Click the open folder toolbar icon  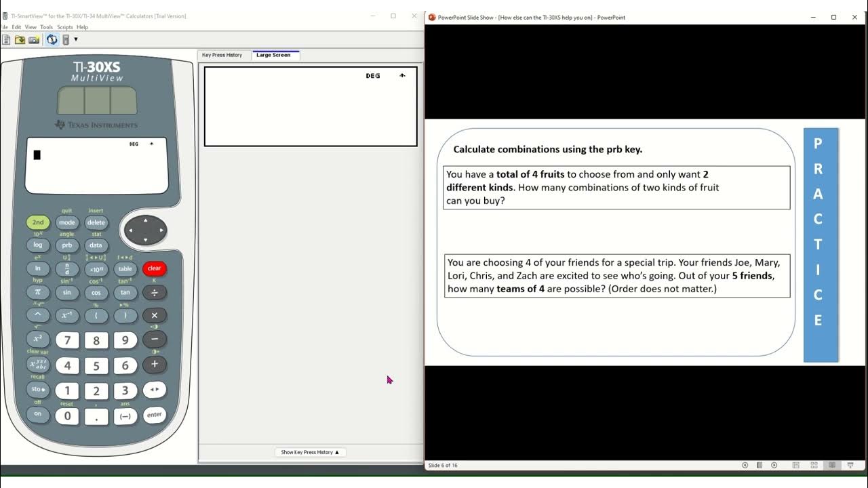[20, 40]
